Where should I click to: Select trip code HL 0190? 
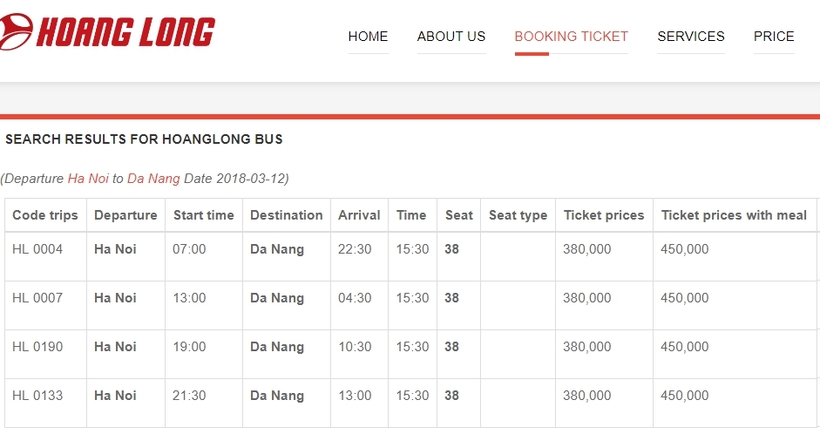tap(38, 346)
